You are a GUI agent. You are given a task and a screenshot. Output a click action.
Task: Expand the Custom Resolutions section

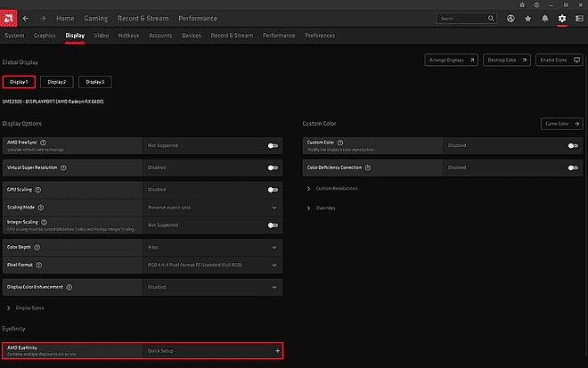click(336, 188)
